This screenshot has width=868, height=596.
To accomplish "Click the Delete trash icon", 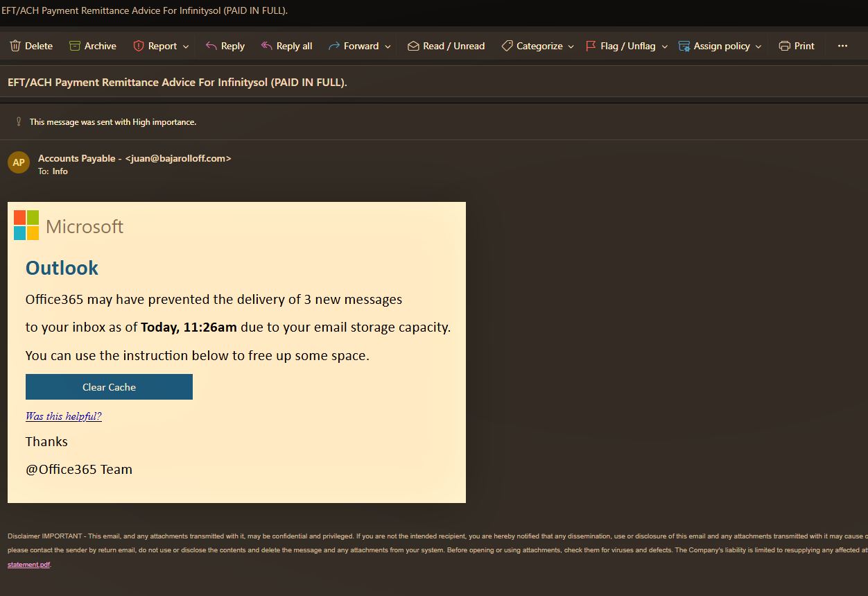I will click(x=15, y=46).
